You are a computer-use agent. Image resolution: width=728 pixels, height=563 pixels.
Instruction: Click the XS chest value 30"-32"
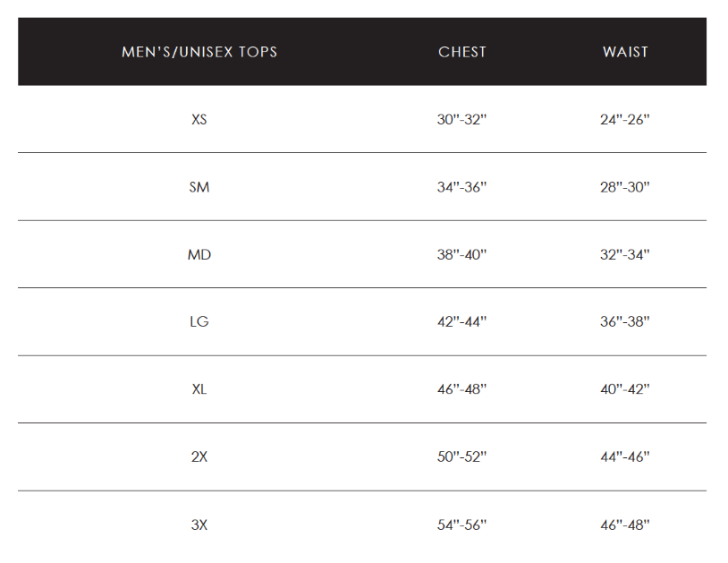point(461,119)
